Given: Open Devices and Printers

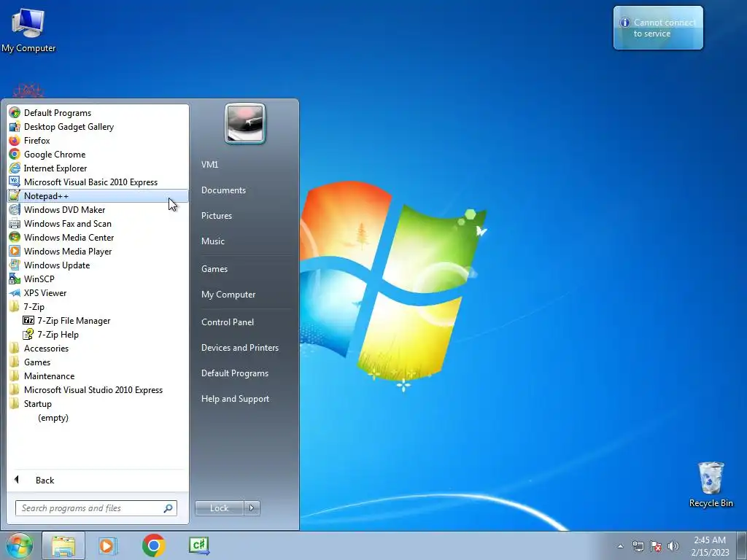Looking at the screenshot, I should (x=245, y=348).
